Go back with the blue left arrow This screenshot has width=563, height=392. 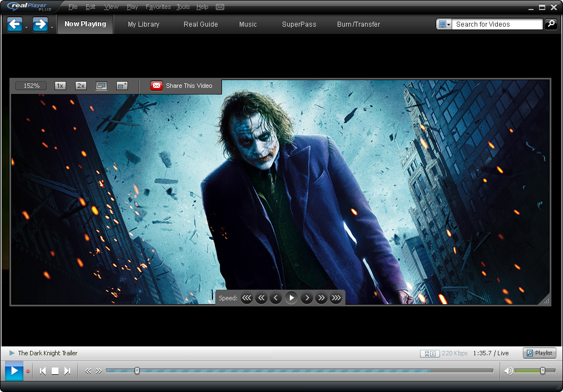click(14, 24)
